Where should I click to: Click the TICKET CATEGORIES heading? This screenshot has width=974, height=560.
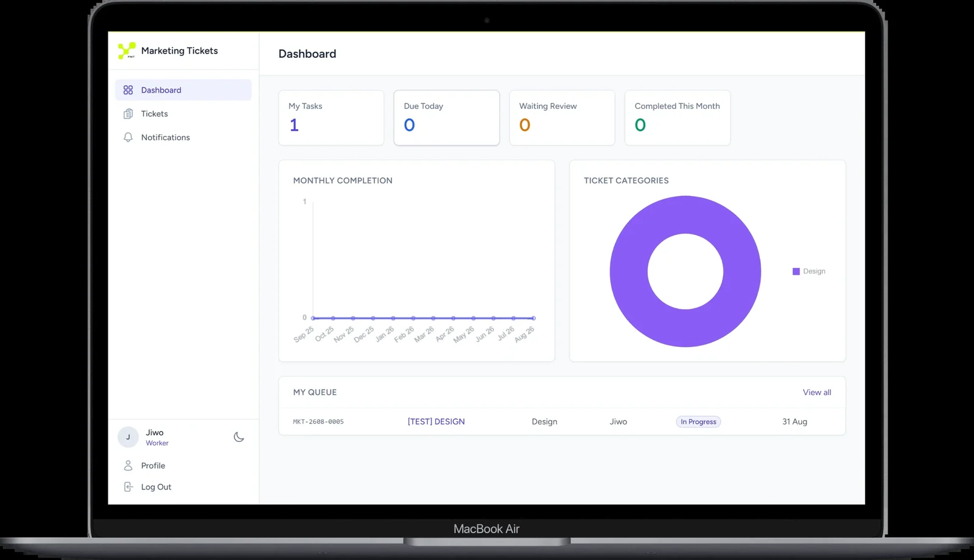click(x=626, y=181)
